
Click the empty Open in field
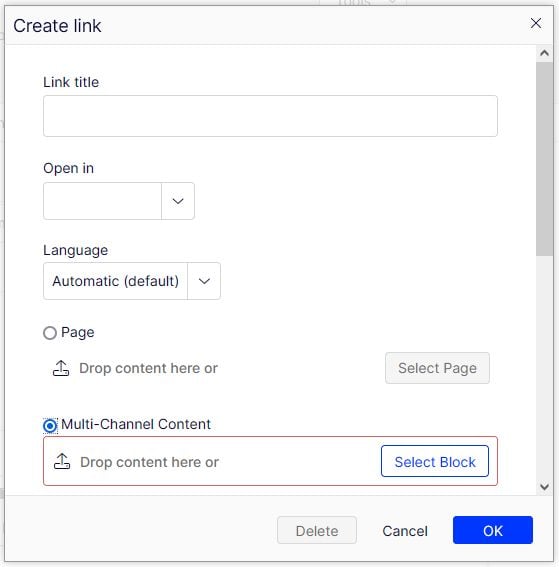click(102, 201)
